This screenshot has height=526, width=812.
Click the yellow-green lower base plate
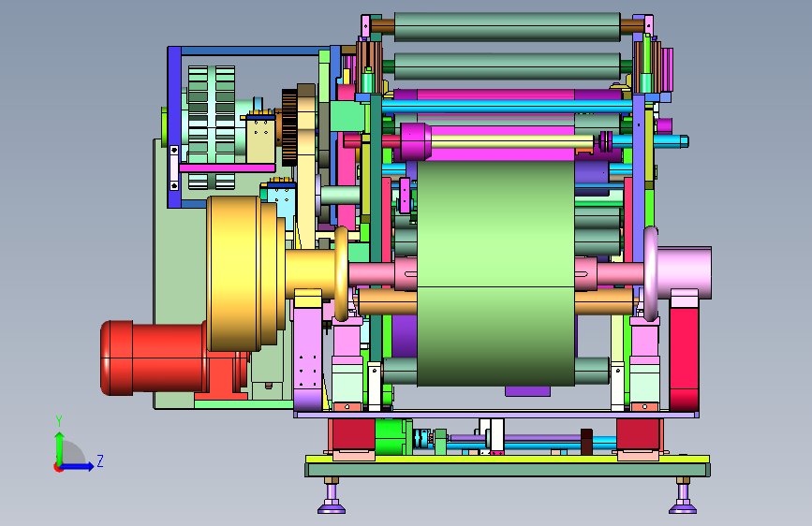(x=508, y=460)
